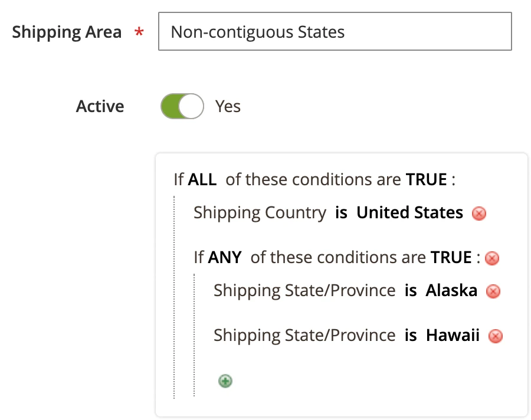Screen dimensions: 531x420
Task: Click the is operator in the Alaska condition
Action: [411, 290]
